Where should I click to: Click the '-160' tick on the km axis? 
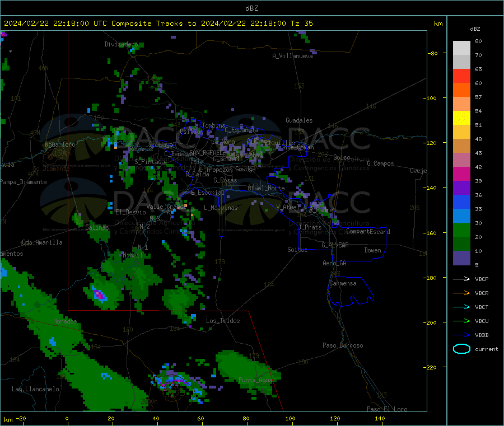(x=431, y=233)
